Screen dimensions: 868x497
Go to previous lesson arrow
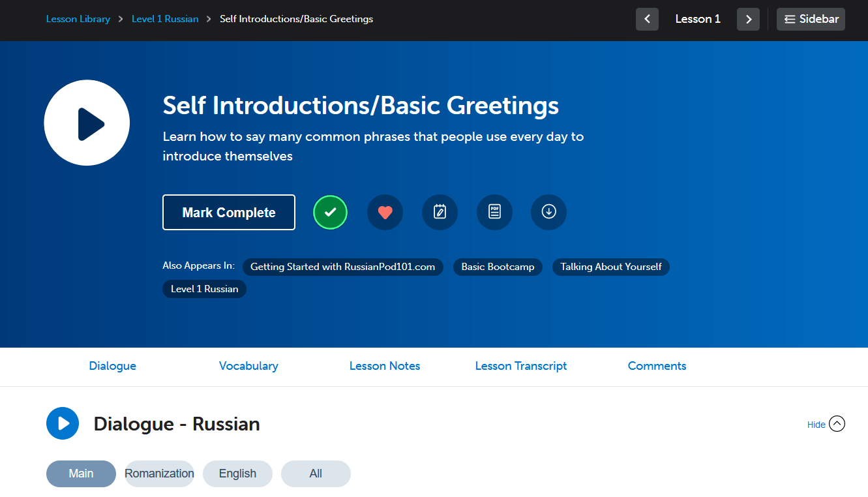(647, 19)
